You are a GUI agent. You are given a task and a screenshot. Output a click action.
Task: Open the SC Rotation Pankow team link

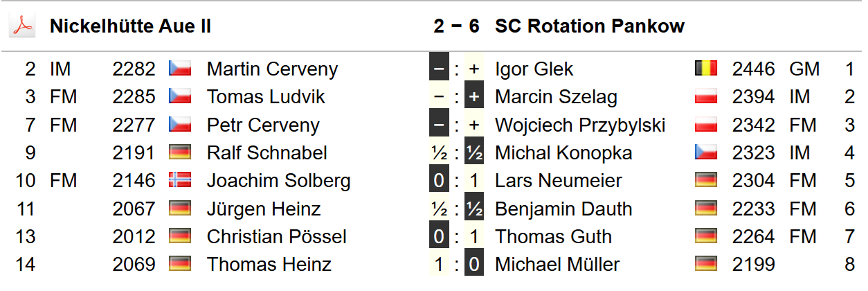pos(590,26)
